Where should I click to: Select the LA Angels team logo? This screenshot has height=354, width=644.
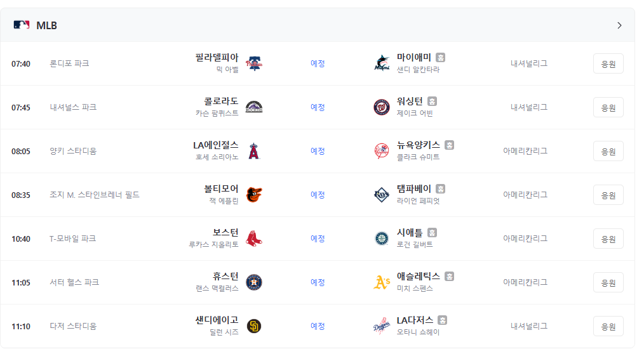pos(254,151)
